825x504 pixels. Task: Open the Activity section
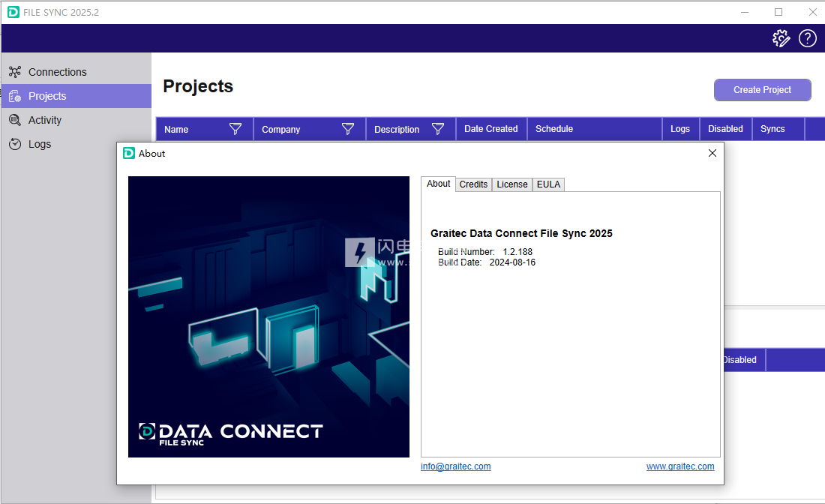76,121
